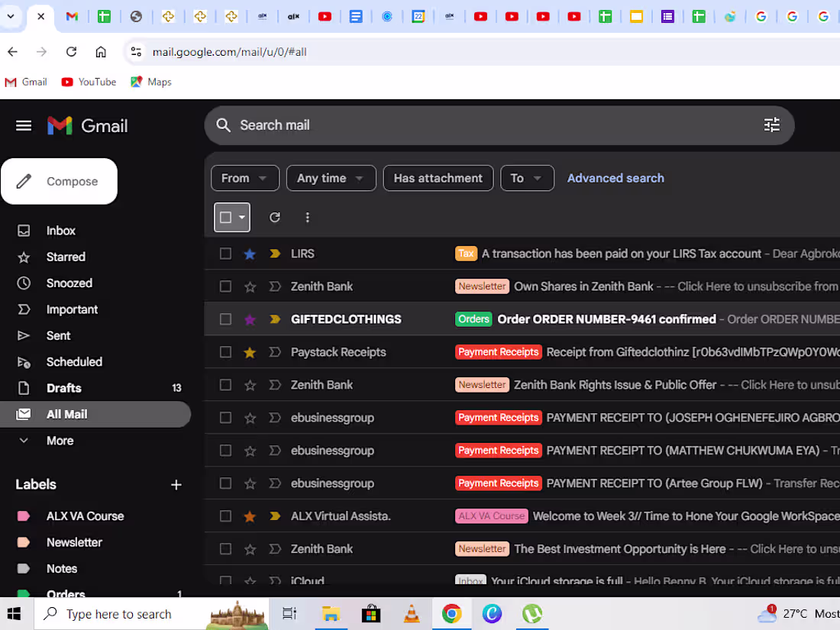840x630 pixels.
Task: Click the Compose button
Action: [x=60, y=181]
